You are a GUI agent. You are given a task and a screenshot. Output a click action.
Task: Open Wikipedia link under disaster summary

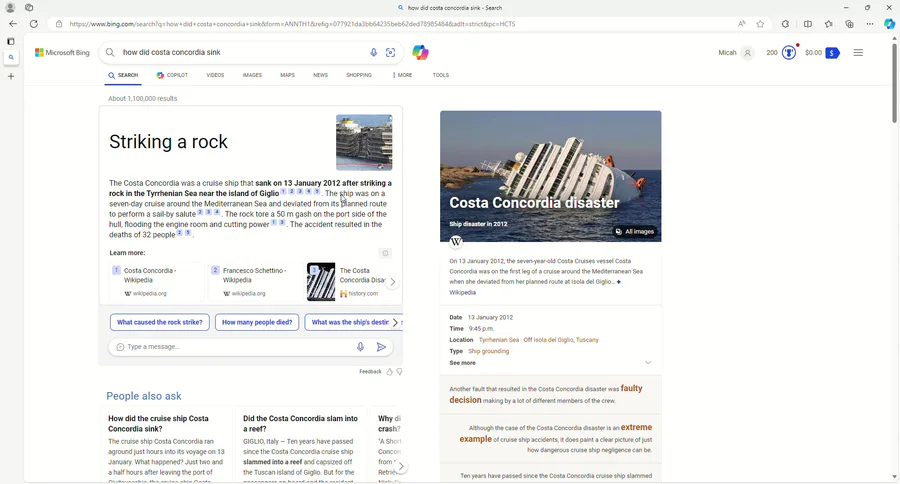click(x=462, y=292)
